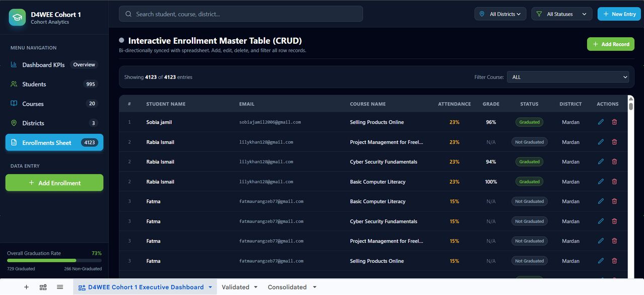
Task: Click the D4WEE graduation cap logo icon
Action: pos(17,17)
